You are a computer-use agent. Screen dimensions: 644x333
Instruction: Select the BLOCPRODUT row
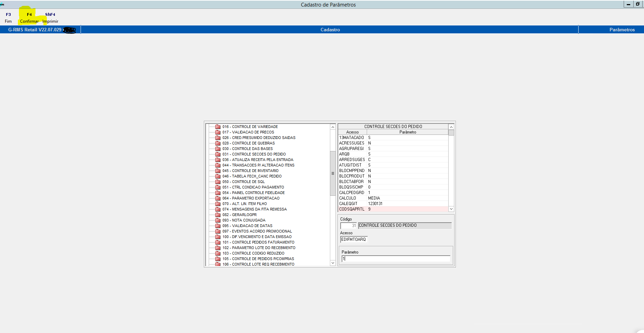(x=393, y=176)
